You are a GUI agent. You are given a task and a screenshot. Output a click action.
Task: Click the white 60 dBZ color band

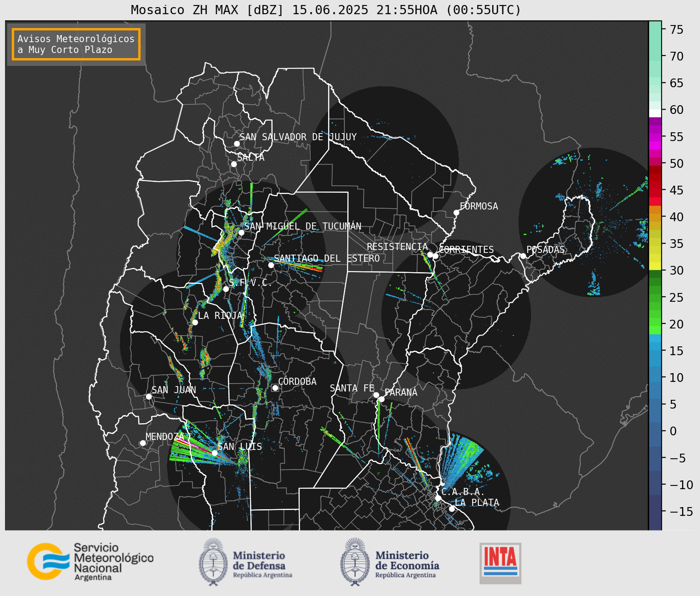tap(655, 113)
